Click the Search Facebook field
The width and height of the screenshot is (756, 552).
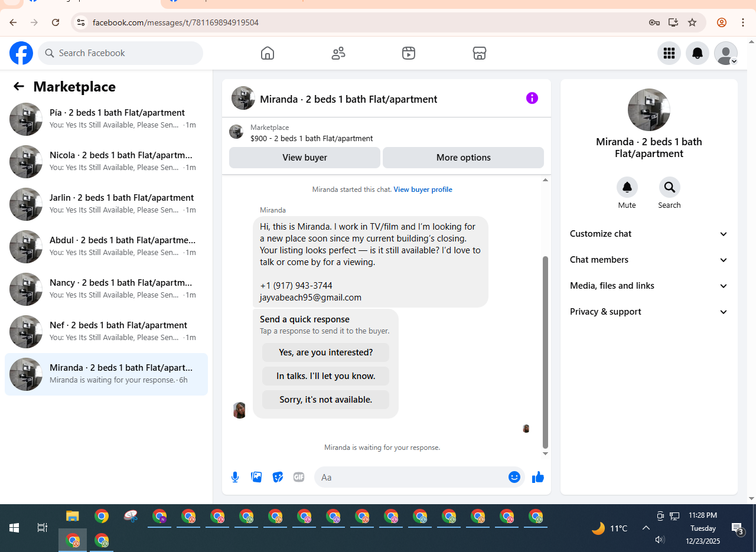pos(120,53)
